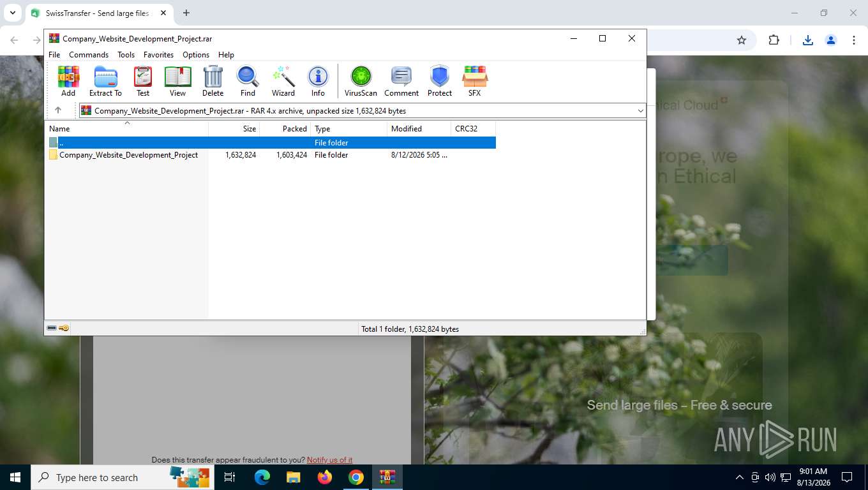
Task: Sort list by Name column header
Action: point(126,128)
